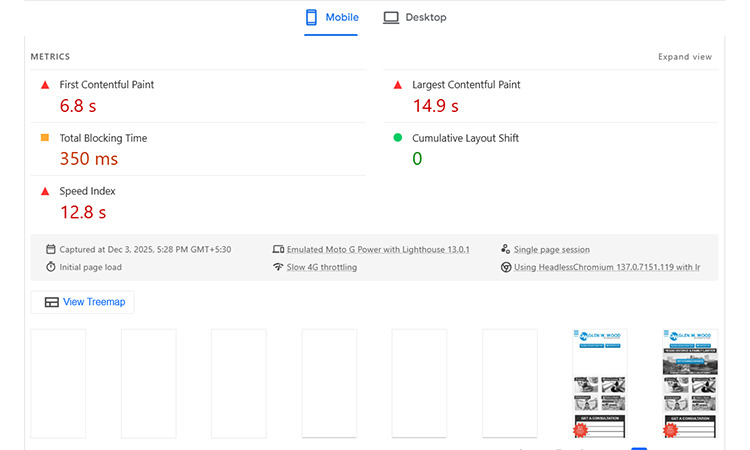Click the treemap grid icon
The height and width of the screenshot is (450, 750).
tap(52, 302)
